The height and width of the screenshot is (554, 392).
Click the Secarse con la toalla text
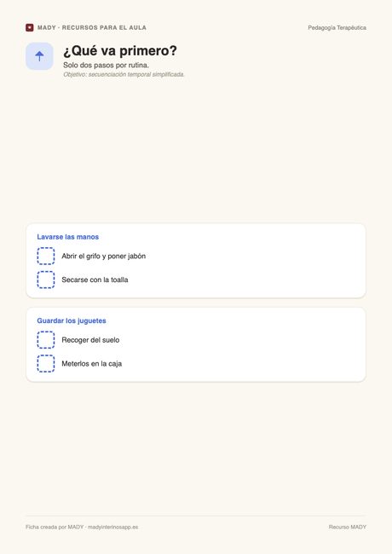coord(95,280)
